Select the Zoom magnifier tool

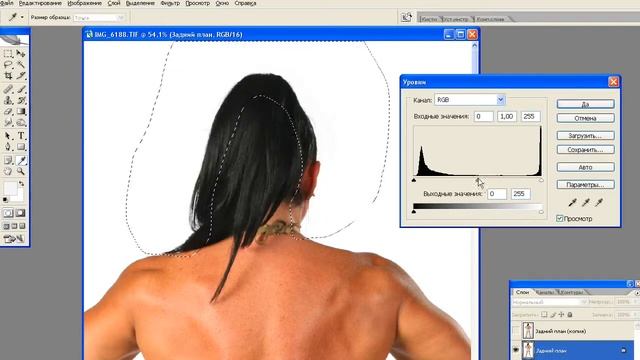(x=20, y=171)
